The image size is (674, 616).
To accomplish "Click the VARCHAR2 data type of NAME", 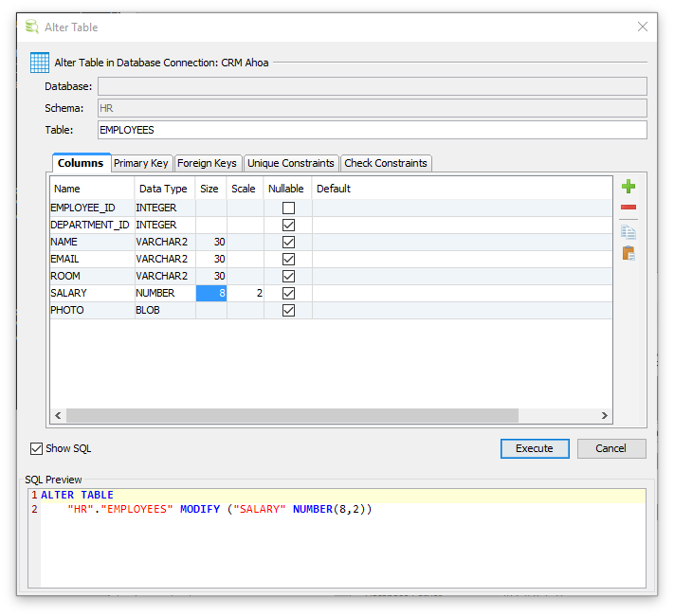I will tap(165, 242).
